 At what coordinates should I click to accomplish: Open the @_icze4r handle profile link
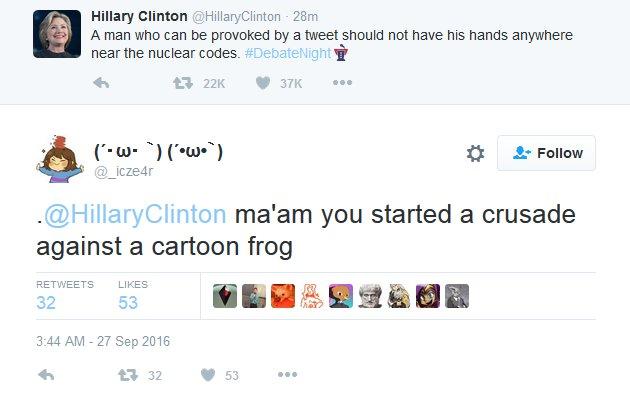(x=123, y=172)
